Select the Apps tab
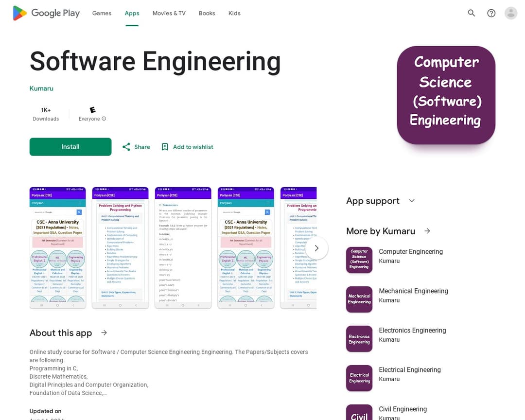 click(132, 13)
